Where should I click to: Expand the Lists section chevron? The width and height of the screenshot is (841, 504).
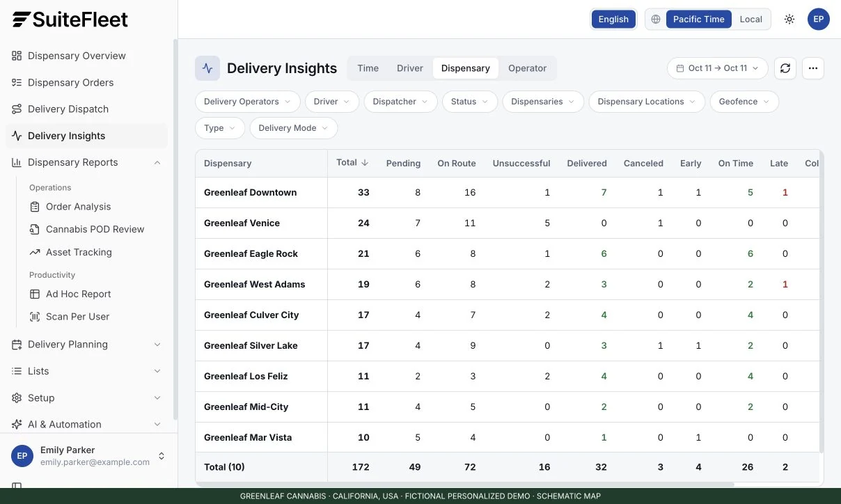point(157,371)
